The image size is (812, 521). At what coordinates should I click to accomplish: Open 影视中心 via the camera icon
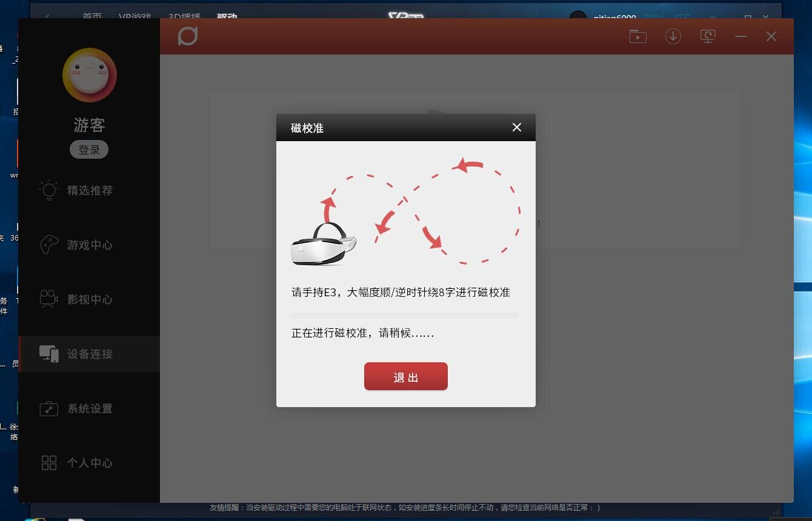(x=48, y=299)
